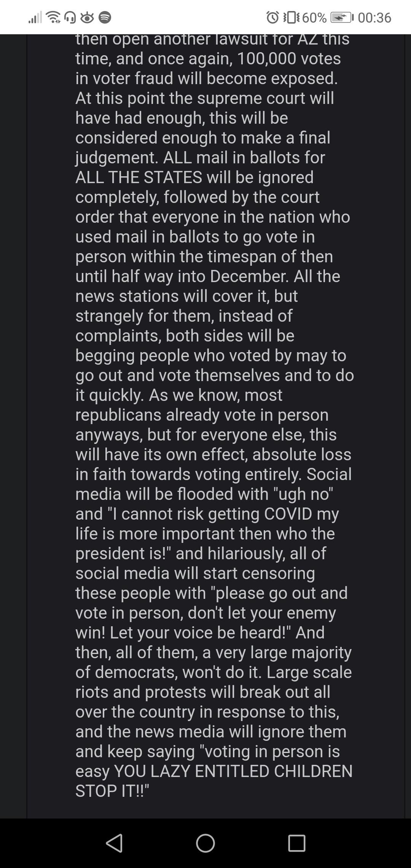Tap the vibrate mode status icon

coord(291,18)
